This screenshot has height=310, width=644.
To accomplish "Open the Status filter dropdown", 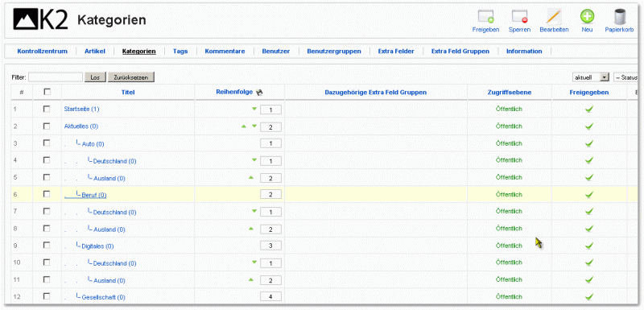I will tap(626, 77).
